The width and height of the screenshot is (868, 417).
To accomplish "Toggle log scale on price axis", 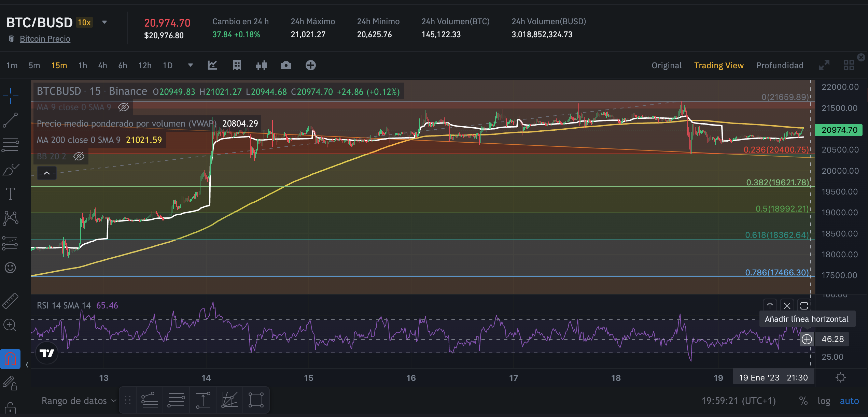I will pos(824,401).
